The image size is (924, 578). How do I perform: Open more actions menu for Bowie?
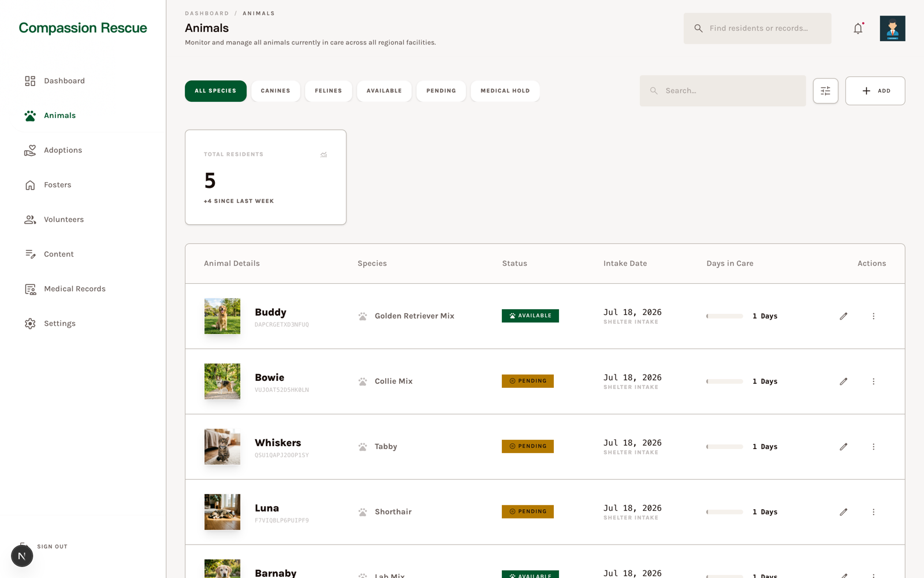pos(873,381)
